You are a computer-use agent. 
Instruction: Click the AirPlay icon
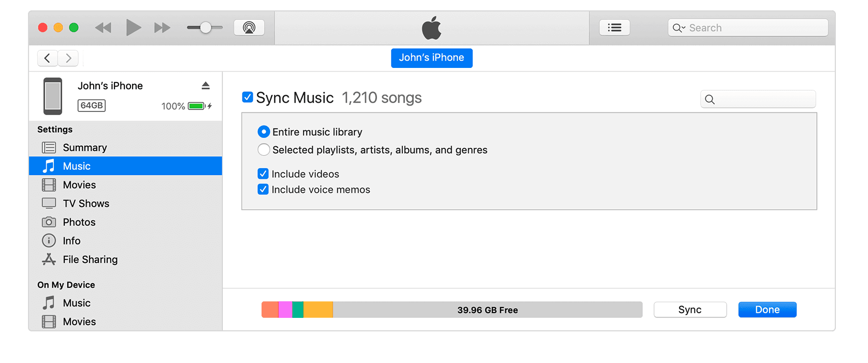(249, 27)
